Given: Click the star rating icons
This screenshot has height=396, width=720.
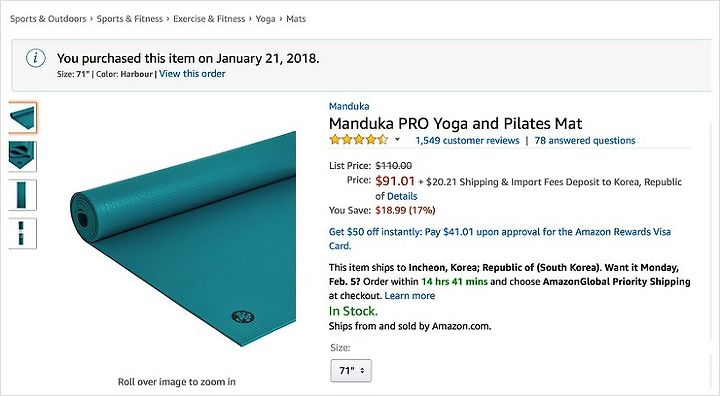Looking at the screenshot, I should pyautogui.click(x=359, y=140).
